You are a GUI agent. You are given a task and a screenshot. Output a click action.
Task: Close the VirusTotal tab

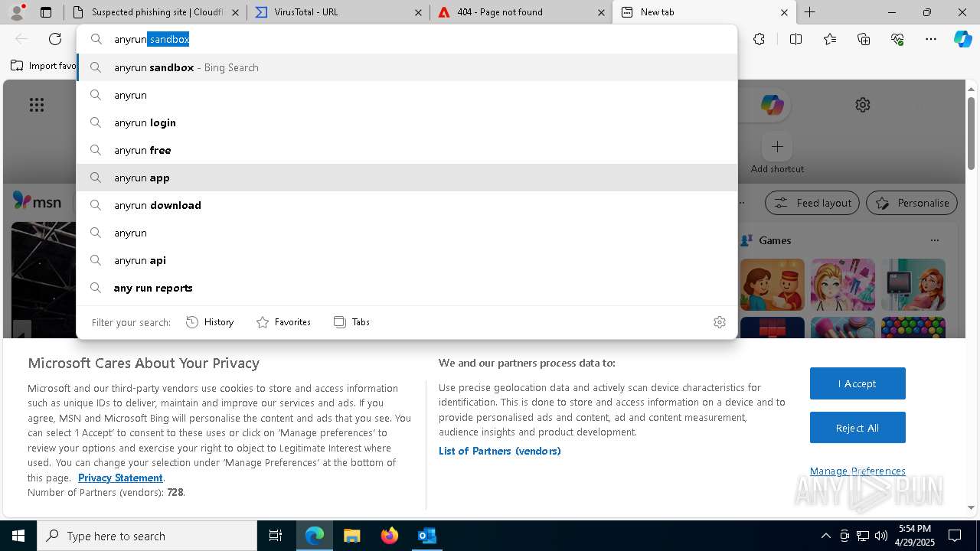418,12
